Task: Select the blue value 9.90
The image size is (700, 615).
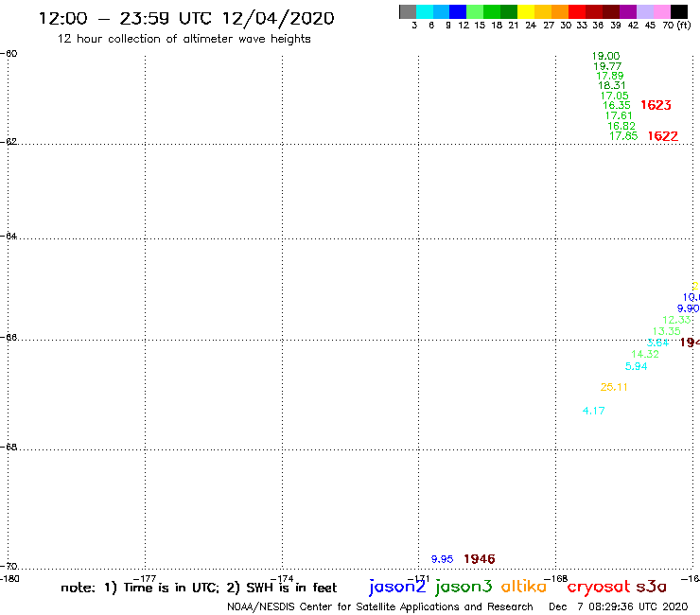Action: [688, 308]
